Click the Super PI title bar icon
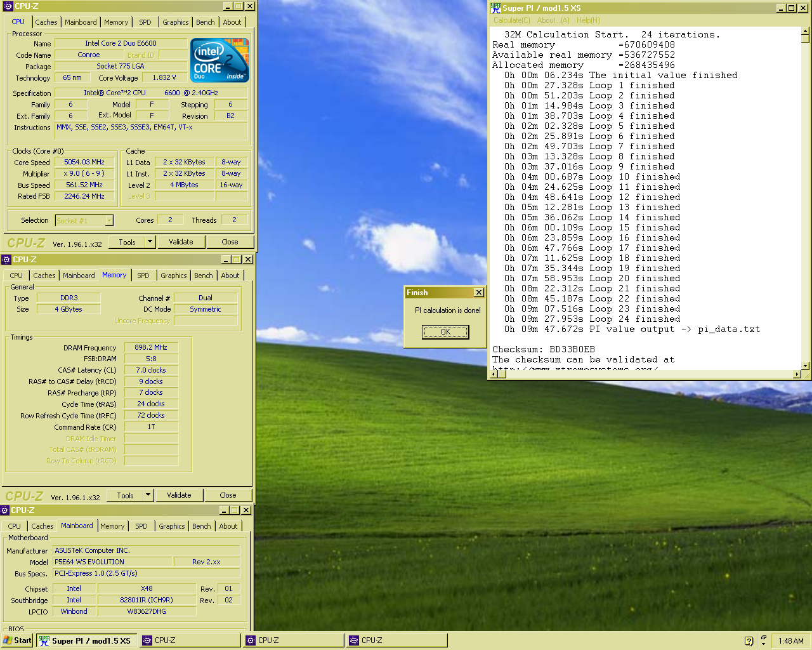Screen dimensions: 812x650 click(x=495, y=8)
